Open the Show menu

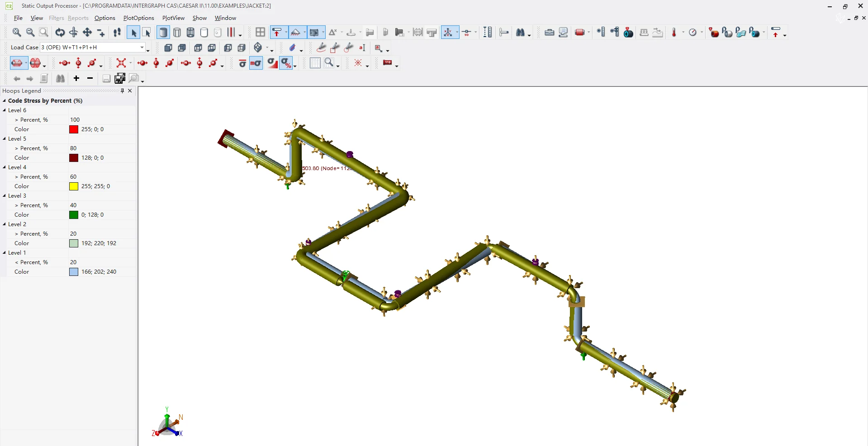pyautogui.click(x=199, y=18)
